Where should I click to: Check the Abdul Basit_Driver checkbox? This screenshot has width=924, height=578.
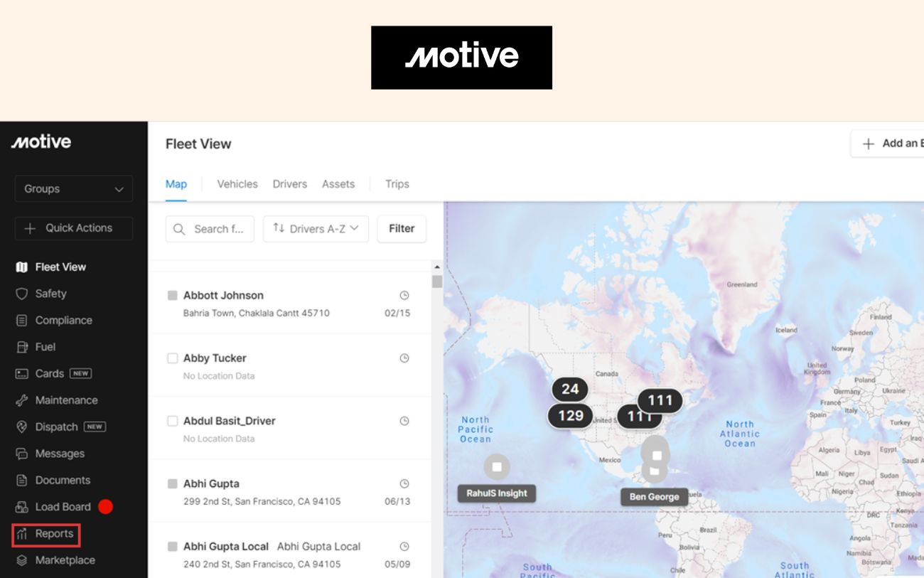tap(172, 421)
